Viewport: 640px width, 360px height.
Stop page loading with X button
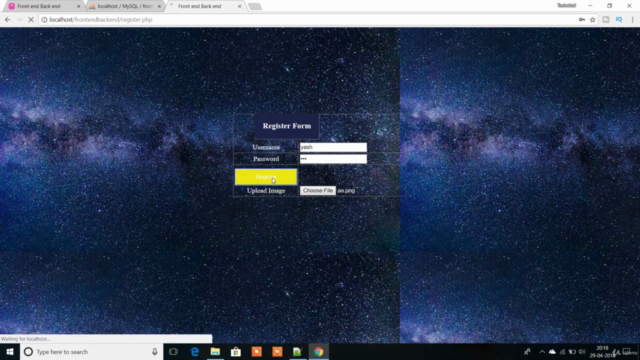(x=31, y=20)
